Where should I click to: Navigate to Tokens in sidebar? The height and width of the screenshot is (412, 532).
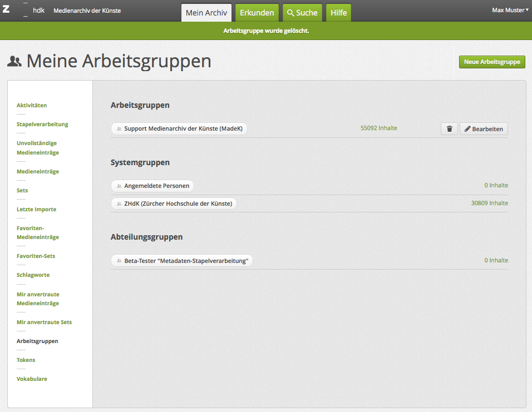click(26, 360)
